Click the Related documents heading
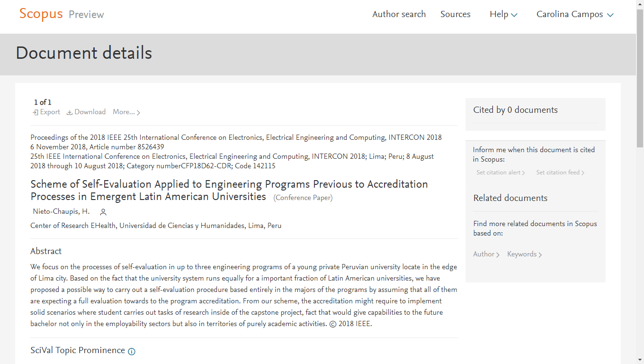644x364 pixels. (x=510, y=198)
